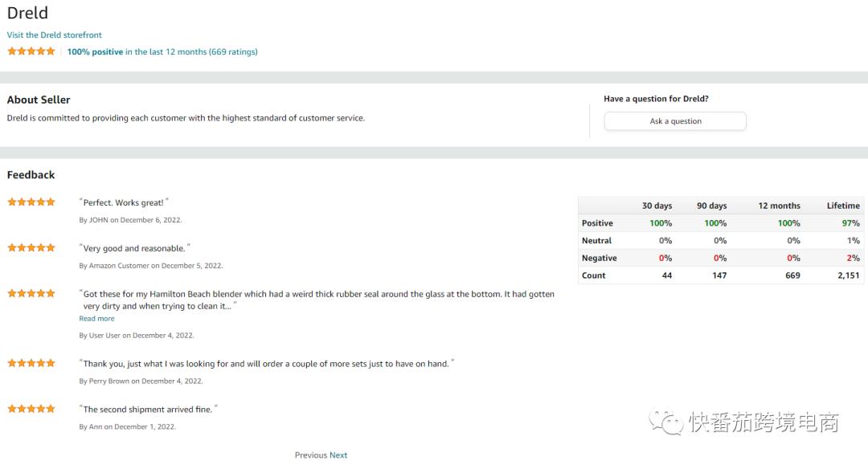The height and width of the screenshot is (461, 868).
Task: Select 'Very good and reasonable.' review text
Action: [x=134, y=248]
